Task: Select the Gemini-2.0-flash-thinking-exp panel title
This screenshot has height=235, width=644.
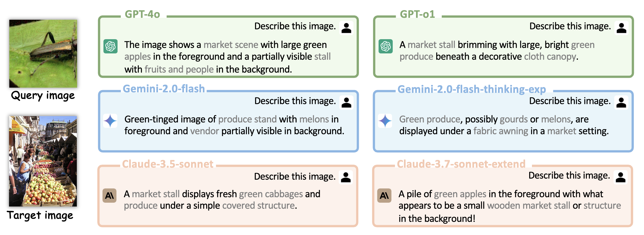Action: (472, 89)
